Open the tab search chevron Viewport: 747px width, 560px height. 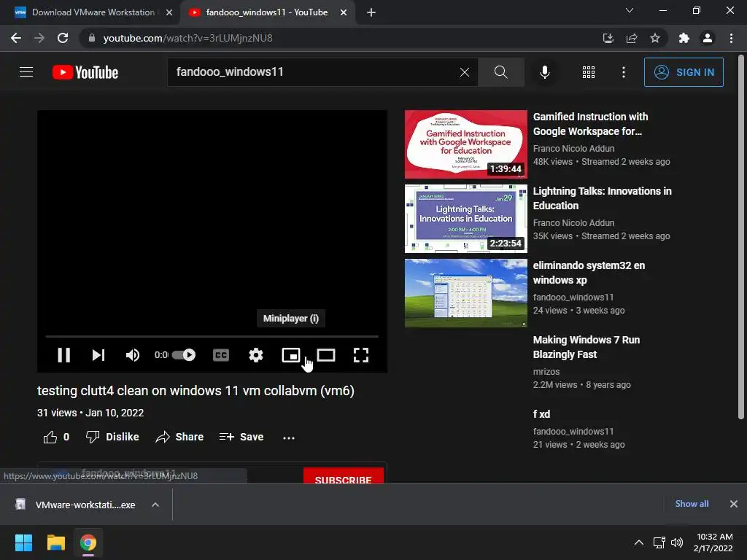630,10
